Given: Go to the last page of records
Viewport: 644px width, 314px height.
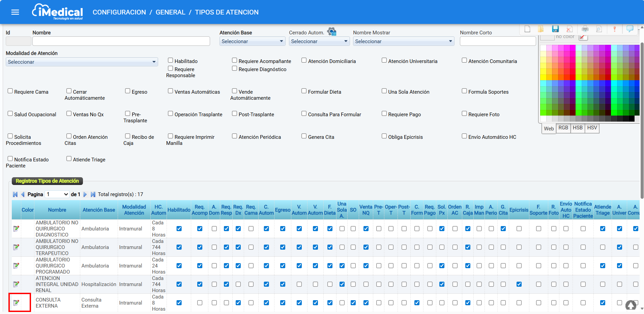Looking at the screenshot, I should pyautogui.click(x=93, y=194).
